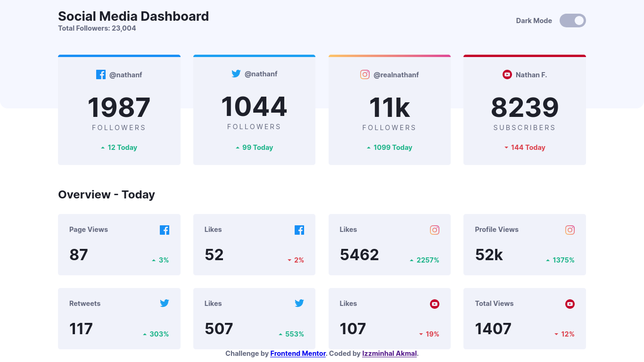Open the Izzminhal Akmal link
The height and width of the screenshot is (362, 644).
point(389,354)
